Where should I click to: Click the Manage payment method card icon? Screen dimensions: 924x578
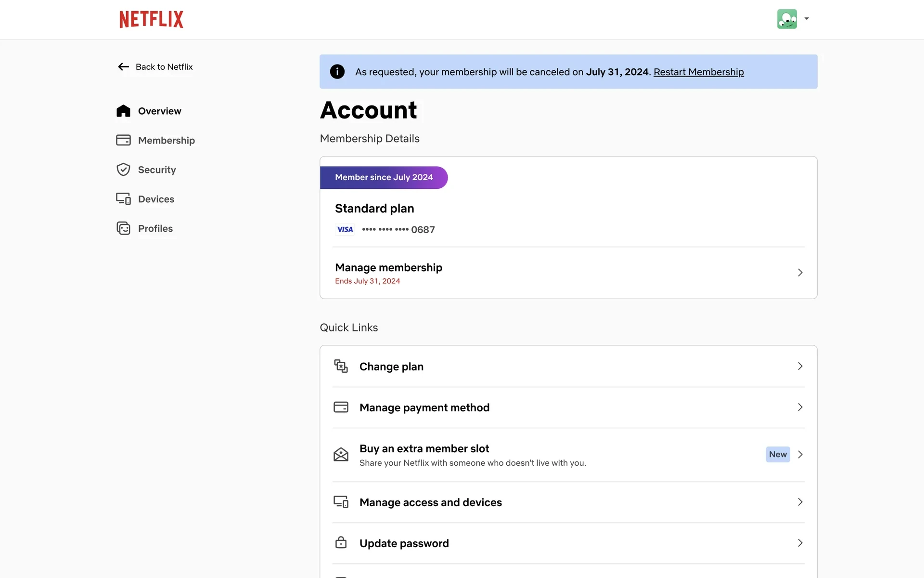coord(341,407)
